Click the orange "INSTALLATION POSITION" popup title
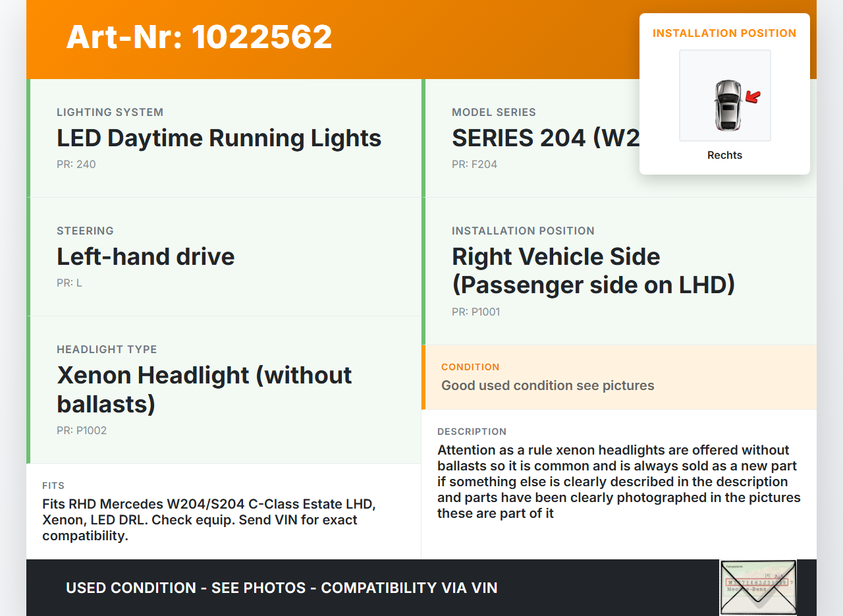Screen dimensions: 843x616 point(724,33)
